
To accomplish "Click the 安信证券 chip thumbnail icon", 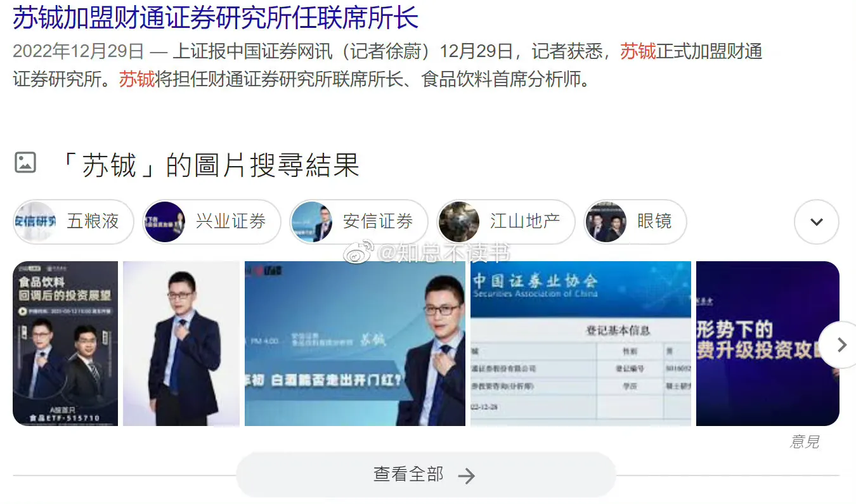I will click(x=311, y=222).
